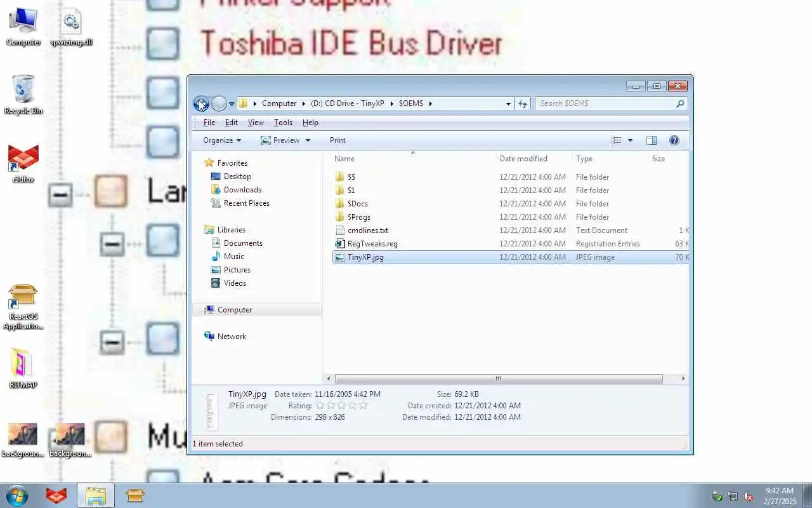Open the Tools menu
The image size is (812, 508).
(x=283, y=123)
